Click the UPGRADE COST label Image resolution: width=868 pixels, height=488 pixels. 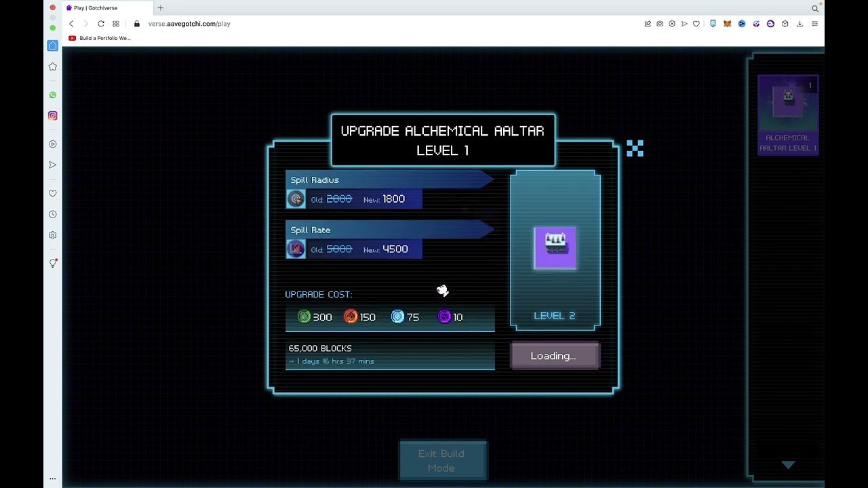pos(319,294)
